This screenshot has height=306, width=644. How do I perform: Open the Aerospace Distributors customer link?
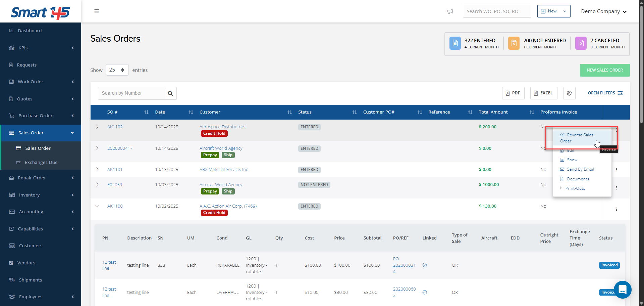222,127
